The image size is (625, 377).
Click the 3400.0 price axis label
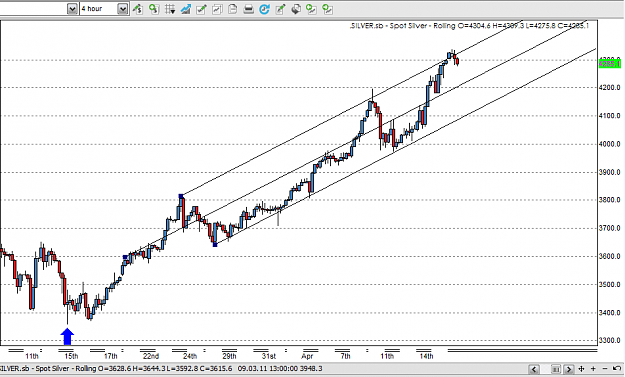coord(609,313)
